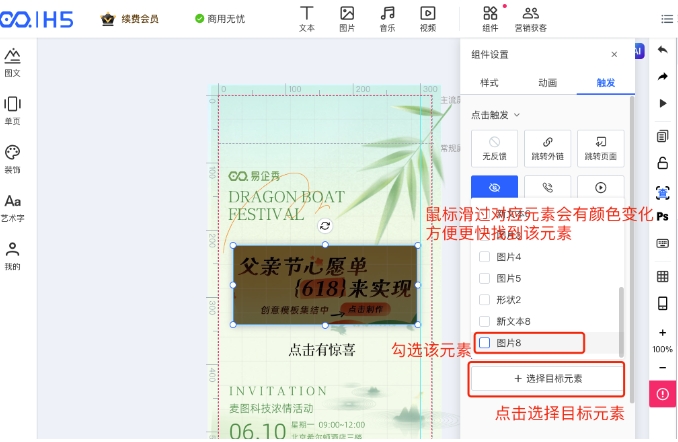Select the 无反馈 no-feedback option
Viewport: 678px width, 442px height.
pyautogui.click(x=494, y=148)
